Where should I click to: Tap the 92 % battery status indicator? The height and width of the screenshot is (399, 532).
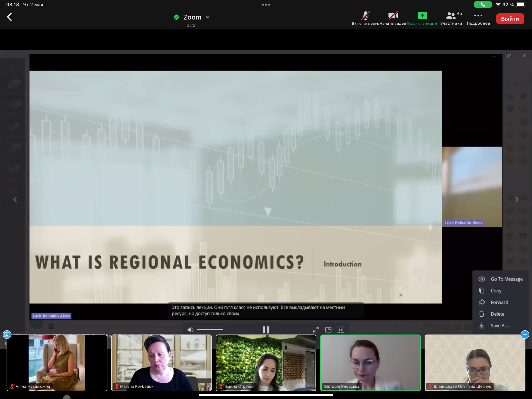click(514, 5)
